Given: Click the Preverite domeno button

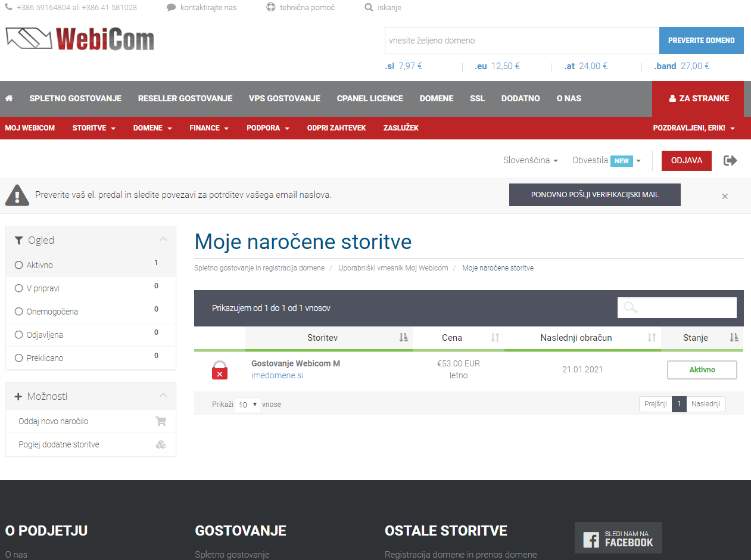Looking at the screenshot, I should tap(702, 41).
